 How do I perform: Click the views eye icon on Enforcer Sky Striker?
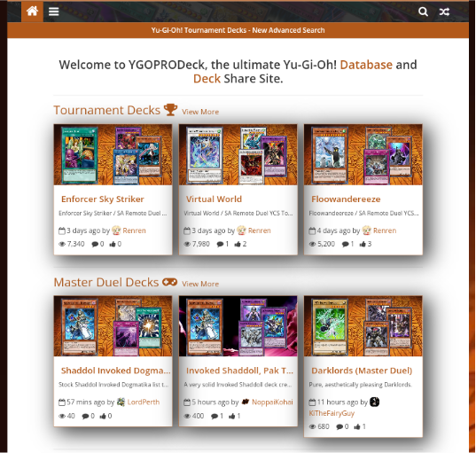tap(62, 244)
